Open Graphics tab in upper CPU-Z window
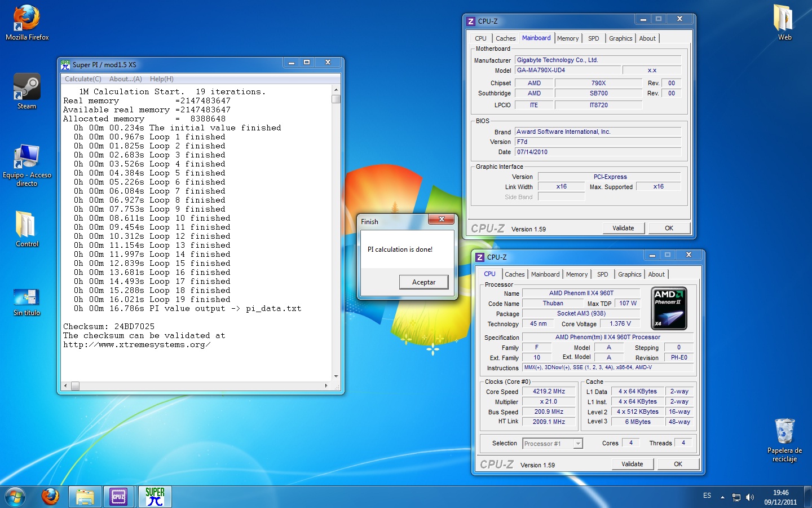 (x=621, y=38)
